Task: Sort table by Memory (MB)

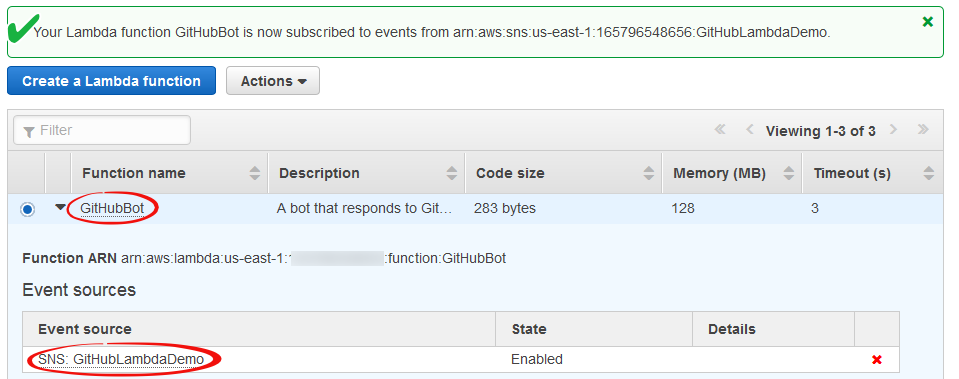Action: coord(789,173)
